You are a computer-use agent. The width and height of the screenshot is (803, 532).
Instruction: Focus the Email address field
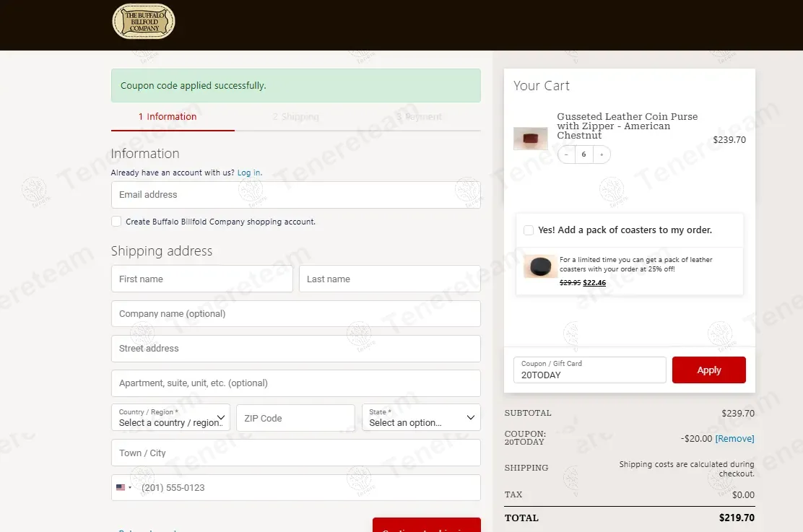[296, 195]
